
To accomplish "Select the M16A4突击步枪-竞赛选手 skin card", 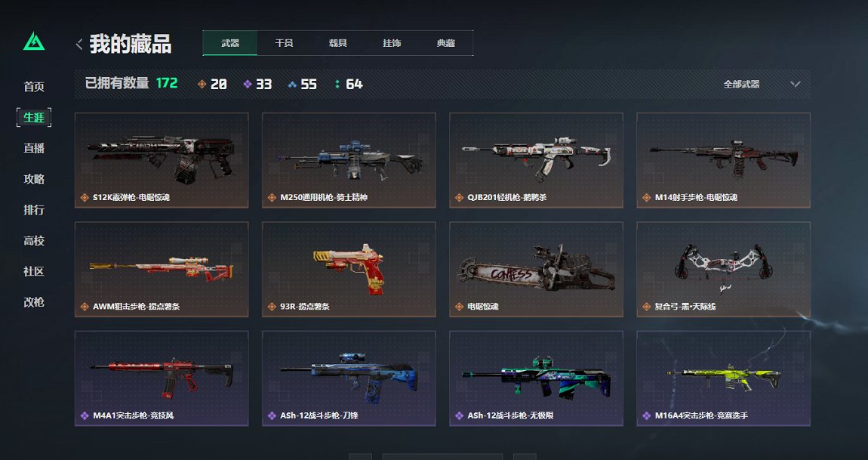I will [724, 378].
